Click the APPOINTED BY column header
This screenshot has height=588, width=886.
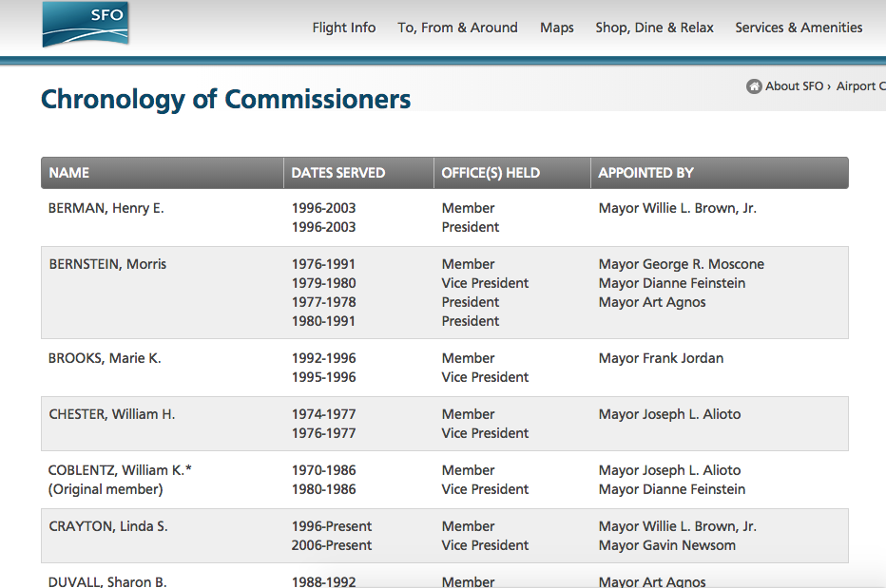(x=720, y=173)
